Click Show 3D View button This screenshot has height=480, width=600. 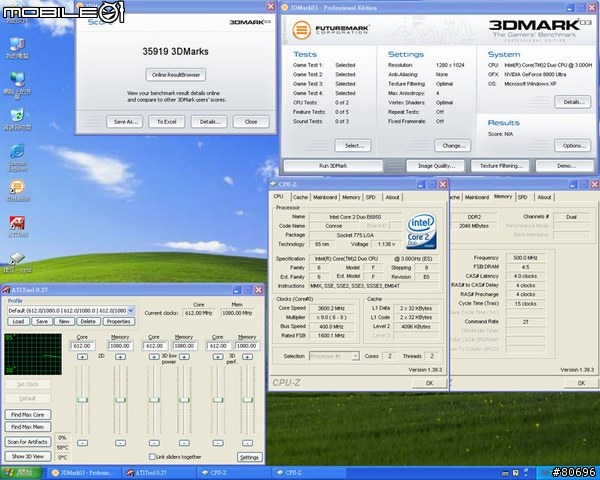[28, 456]
